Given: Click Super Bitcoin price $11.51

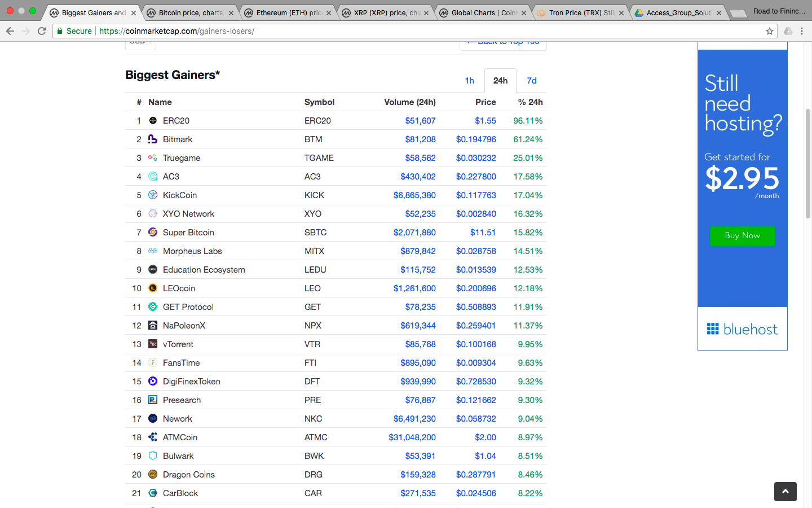Looking at the screenshot, I should [483, 232].
